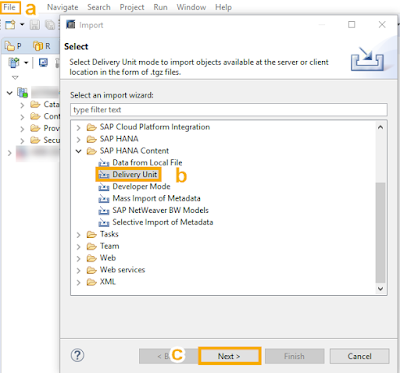The width and height of the screenshot is (400, 373).
Task: Expand the Provisioning folder in background tree
Action: point(22,129)
